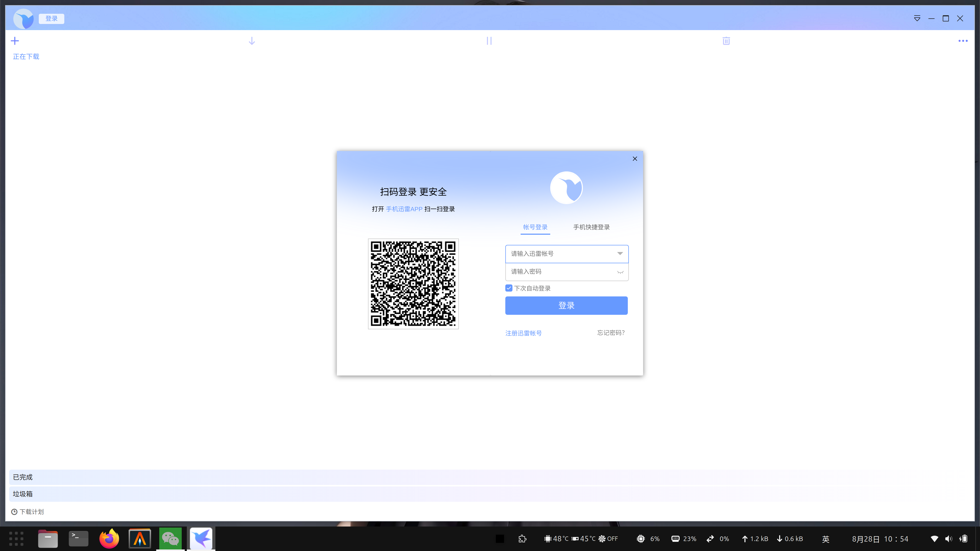980x551 pixels.
Task: Open the applications grid launcher
Action: click(x=16, y=539)
